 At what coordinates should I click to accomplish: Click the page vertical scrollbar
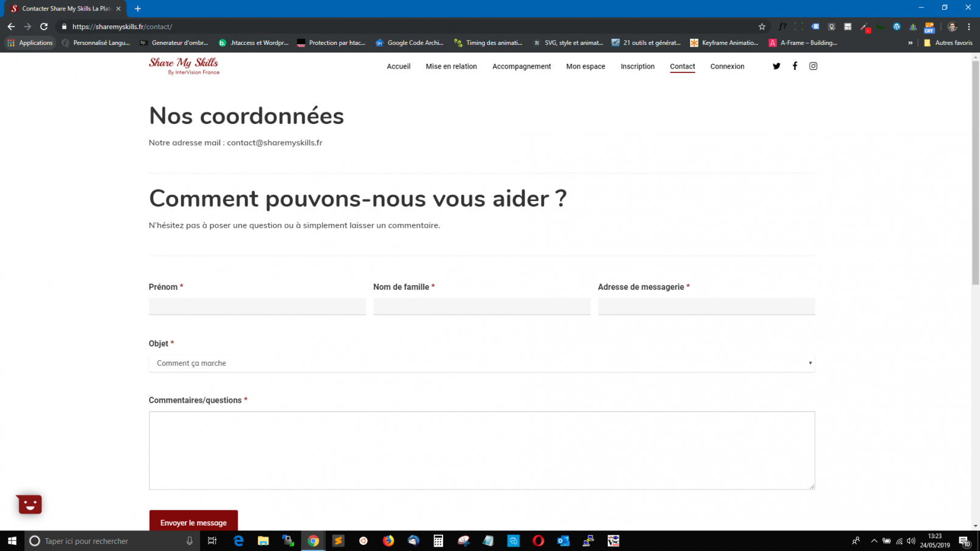pyautogui.click(x=975, y=182)
